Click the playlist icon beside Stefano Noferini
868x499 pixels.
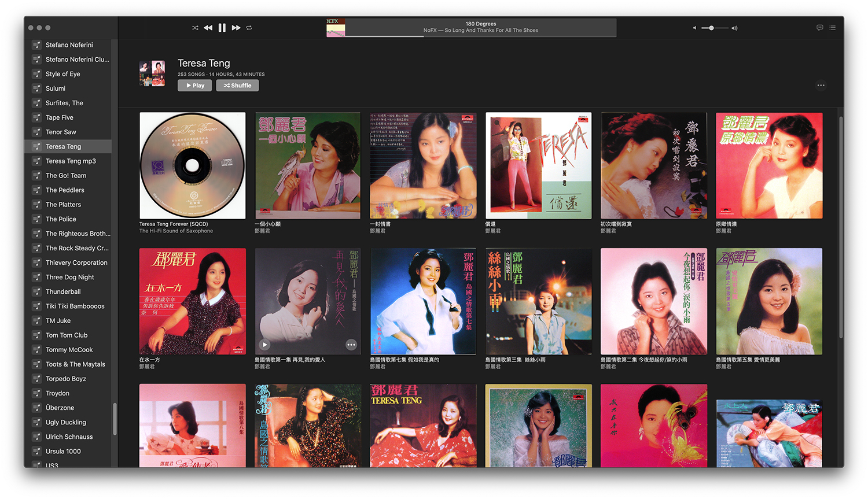(37, 45)
